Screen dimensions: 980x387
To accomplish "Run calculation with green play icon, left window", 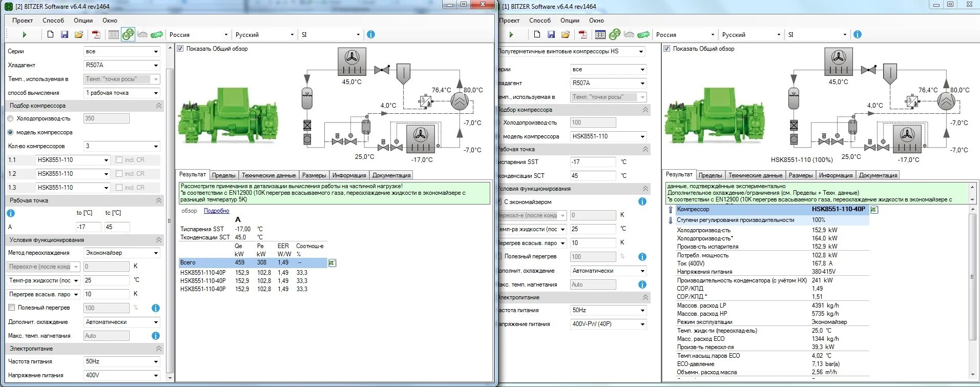I will pos(24,34).
